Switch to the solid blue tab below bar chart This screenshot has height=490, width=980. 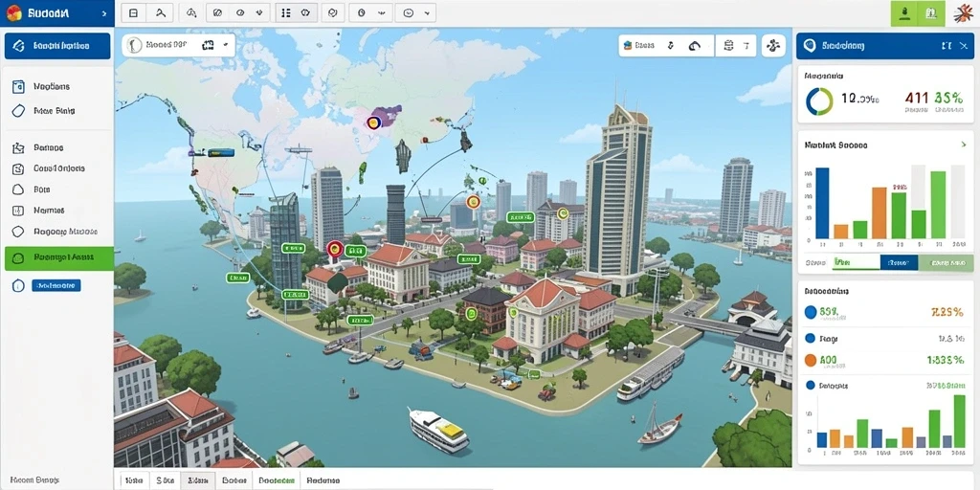click(899, 263)
